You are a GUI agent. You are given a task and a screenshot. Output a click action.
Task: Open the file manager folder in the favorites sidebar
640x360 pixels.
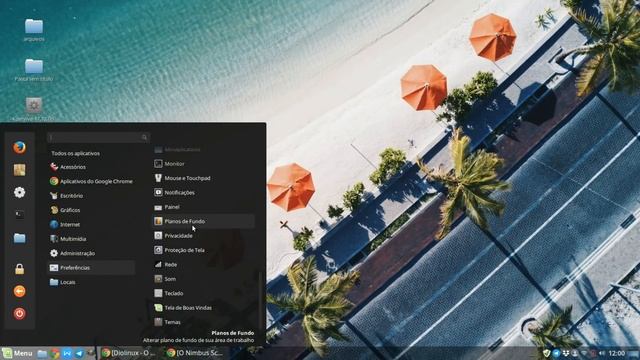click(19, 238)
